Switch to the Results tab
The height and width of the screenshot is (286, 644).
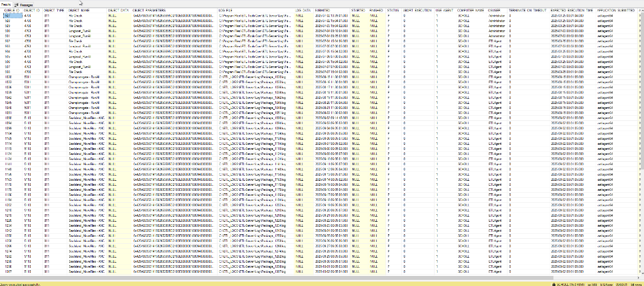point(6,4)
